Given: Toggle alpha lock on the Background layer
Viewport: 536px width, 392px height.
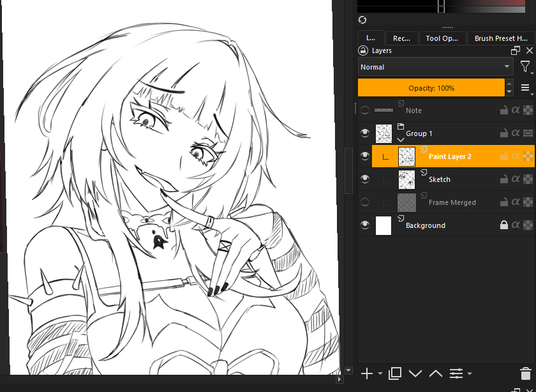Looking at the screenshot, I should coord(516,225).
